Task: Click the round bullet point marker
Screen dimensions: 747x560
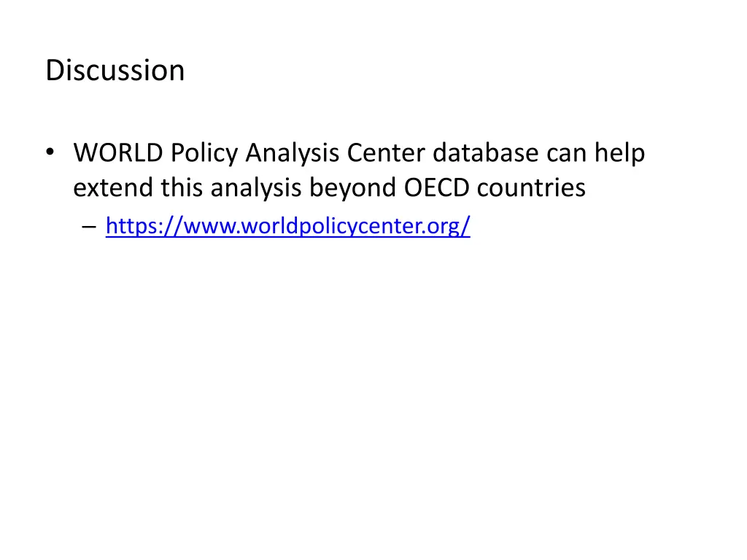Action: click(x=50, y=152)
